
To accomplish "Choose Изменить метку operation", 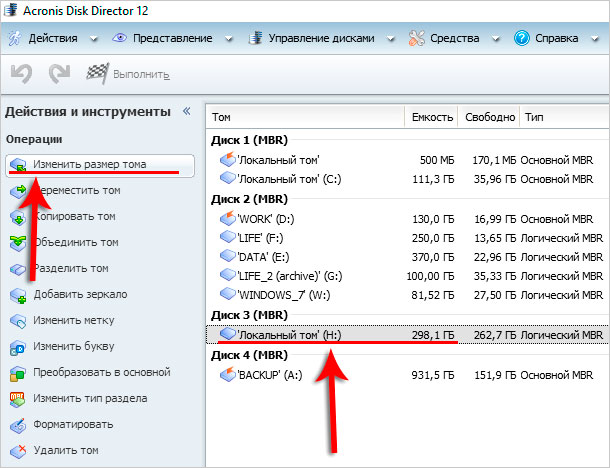I will coord(74,321).
